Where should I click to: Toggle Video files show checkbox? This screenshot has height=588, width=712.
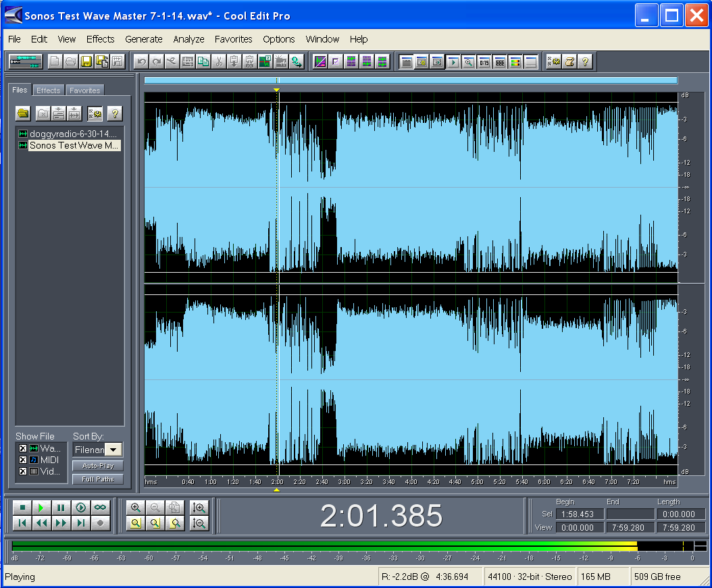coord(23,471)
